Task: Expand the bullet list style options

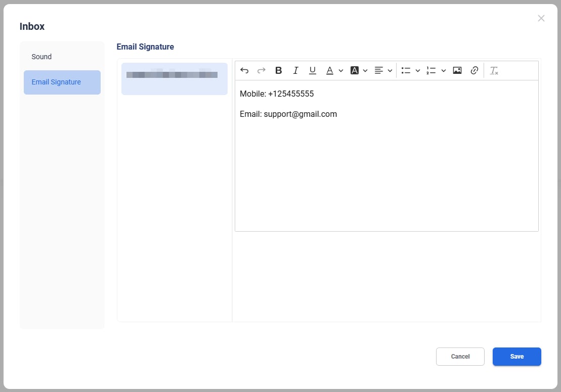Action: click(x=418, y=71)
